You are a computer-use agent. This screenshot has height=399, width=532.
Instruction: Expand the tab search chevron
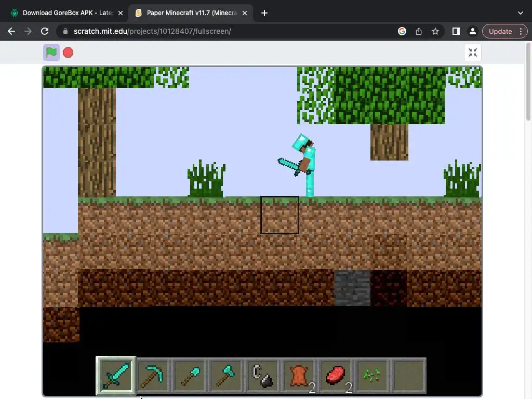point(521,13)
